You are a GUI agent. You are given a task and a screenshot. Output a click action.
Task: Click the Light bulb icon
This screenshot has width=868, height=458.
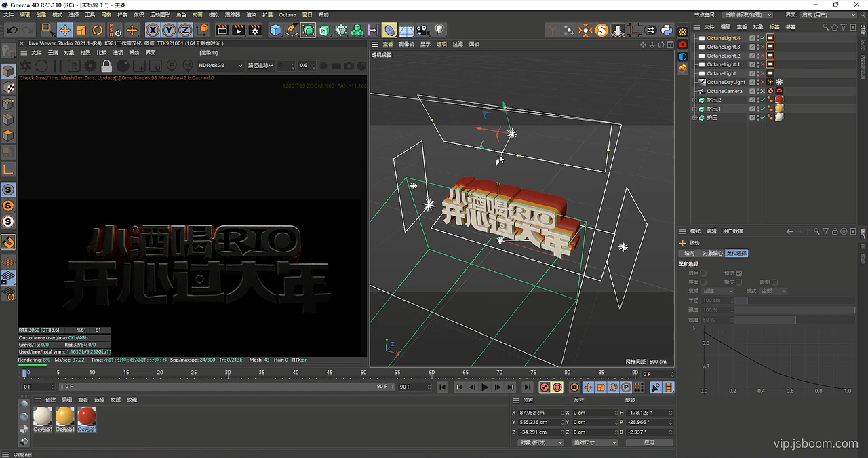click(439, 30)
